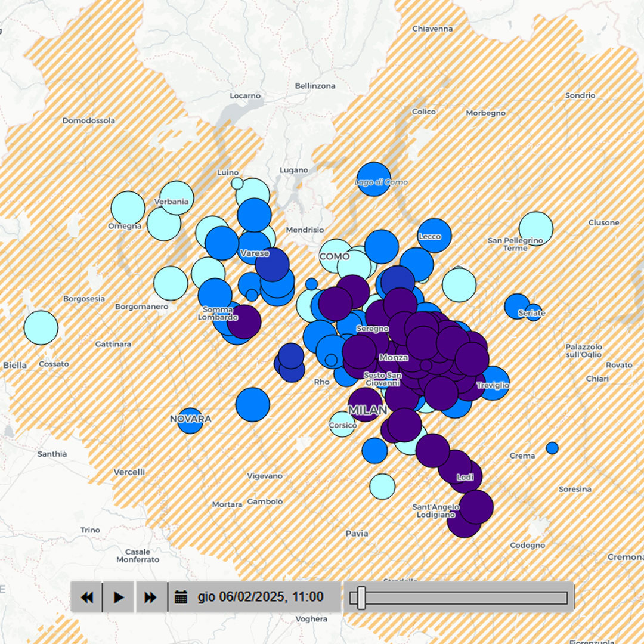The width and height of the screenshot is (644, 644).
Task: Click the Bellinzona map label
Action: [315, 86]
